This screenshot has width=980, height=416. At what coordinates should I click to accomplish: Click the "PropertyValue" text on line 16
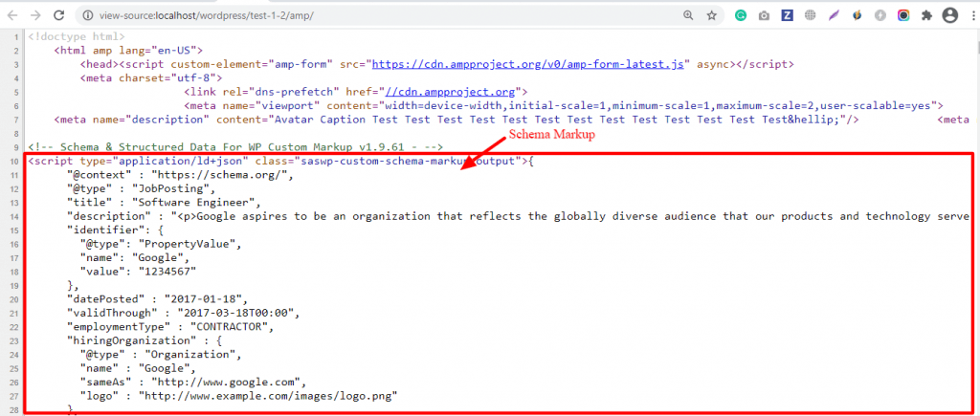(x=191, y=244)
